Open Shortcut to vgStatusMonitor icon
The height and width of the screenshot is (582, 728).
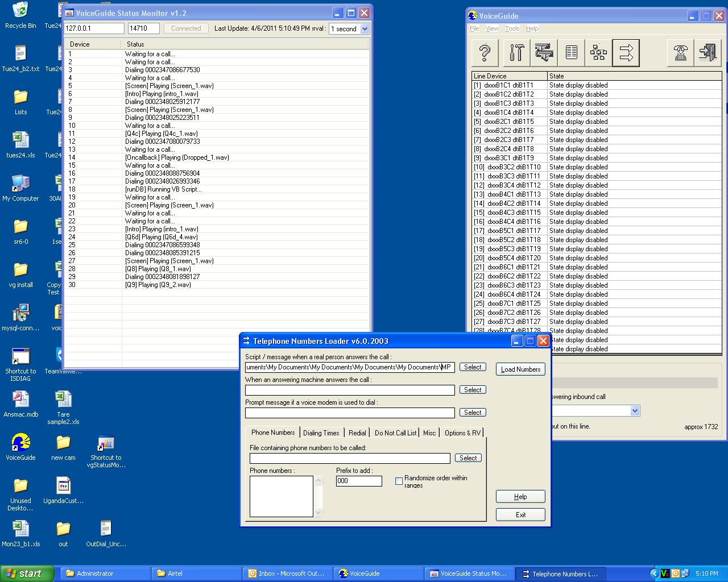click(106, 451)
